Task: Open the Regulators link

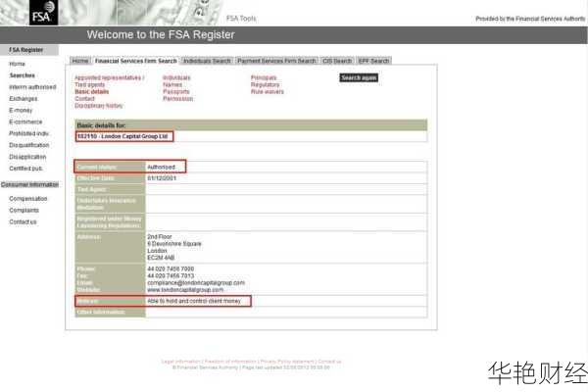Action: (266, 85)
